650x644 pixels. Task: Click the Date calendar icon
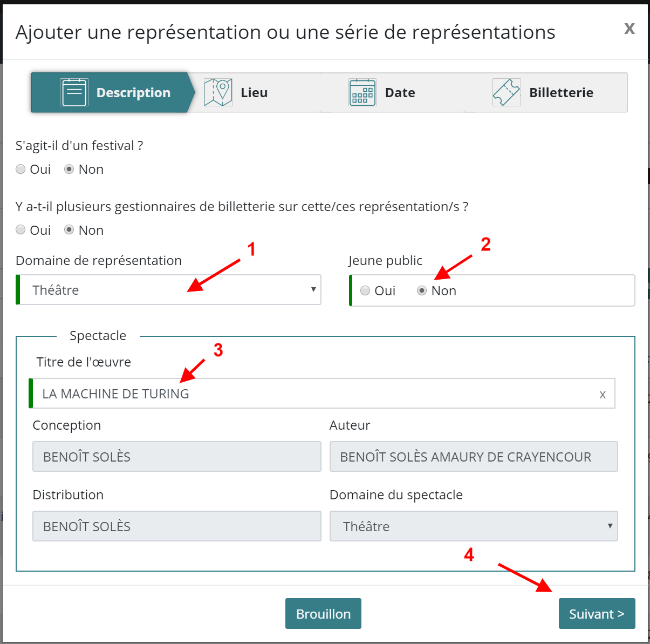[x=362, y=92]
